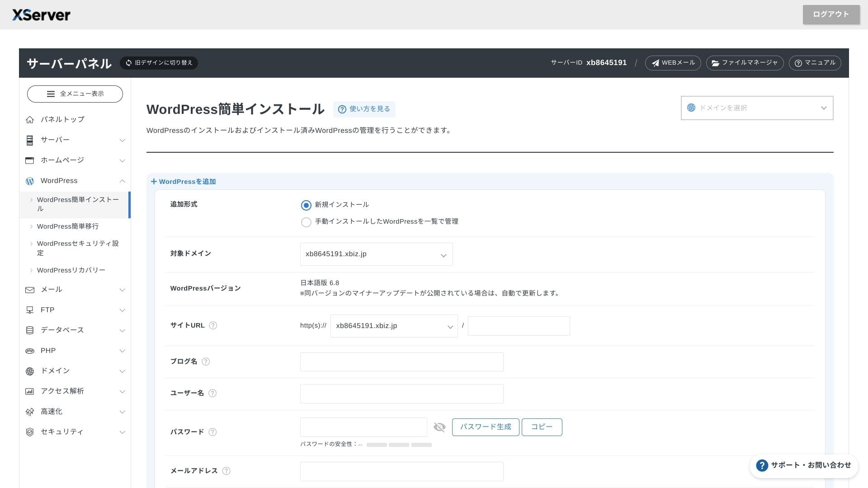This screenshot has height=488, width=868.
Task: Expand the メール menu chevron
Action: click(122, 290)
